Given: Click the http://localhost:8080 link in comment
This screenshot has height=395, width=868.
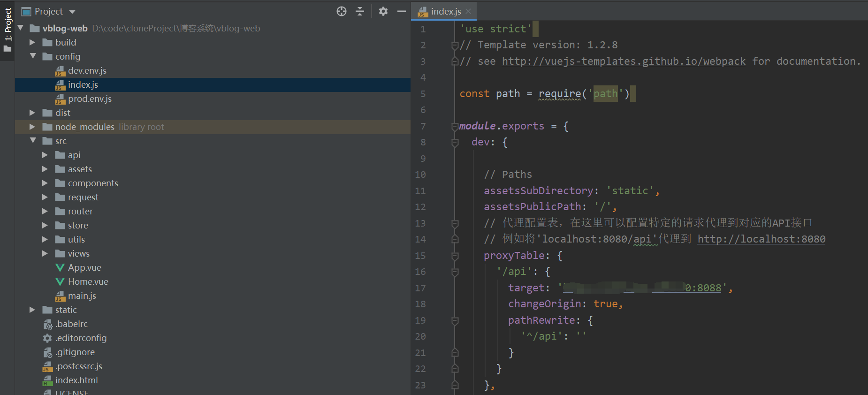Looking at the screenshot, I should point(761,239).
